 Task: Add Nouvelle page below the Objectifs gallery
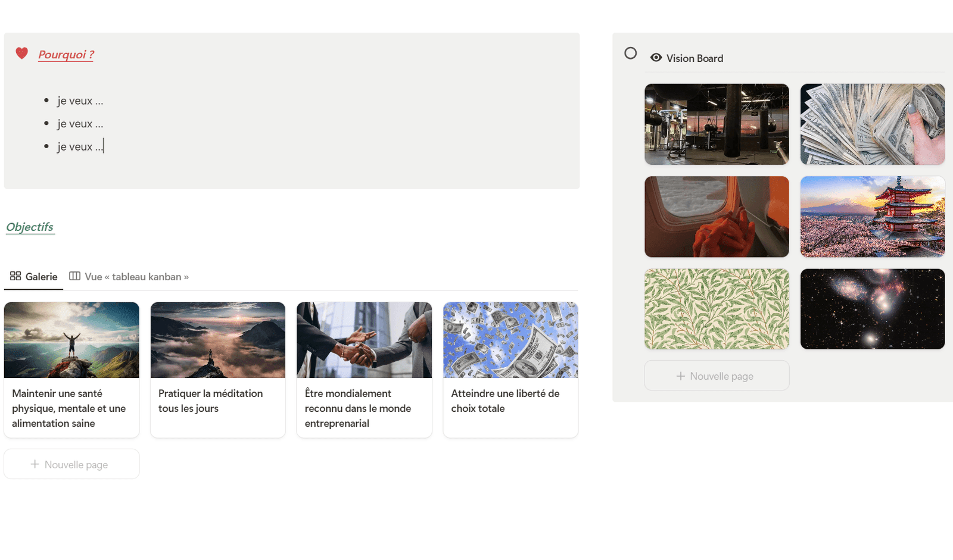[76, 465]
